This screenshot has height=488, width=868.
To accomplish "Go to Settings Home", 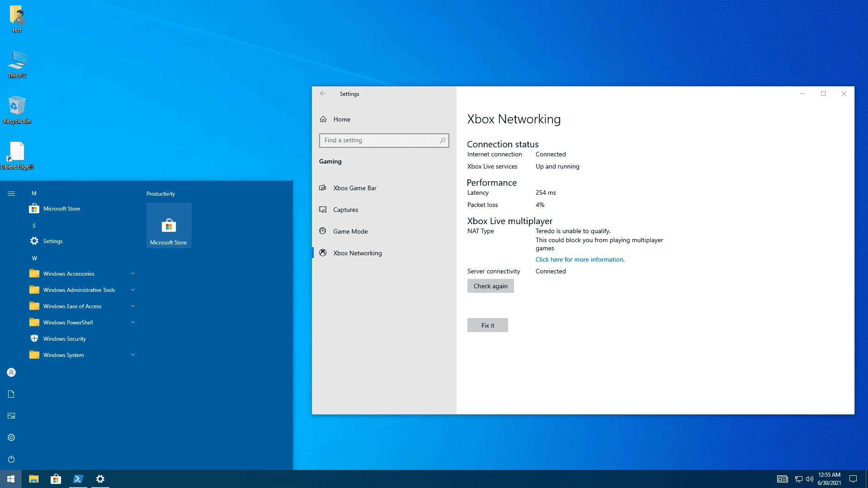I will pyautogui.click(x=384, y=119).
